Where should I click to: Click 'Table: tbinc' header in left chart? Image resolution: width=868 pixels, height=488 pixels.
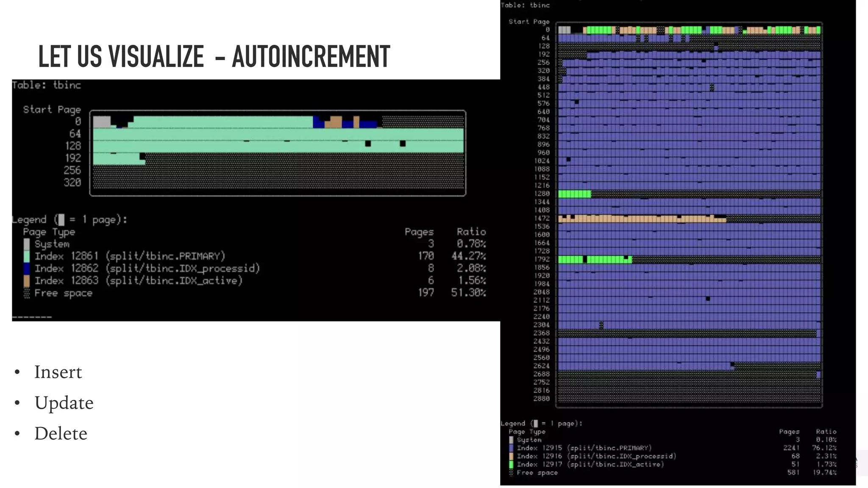47,85
